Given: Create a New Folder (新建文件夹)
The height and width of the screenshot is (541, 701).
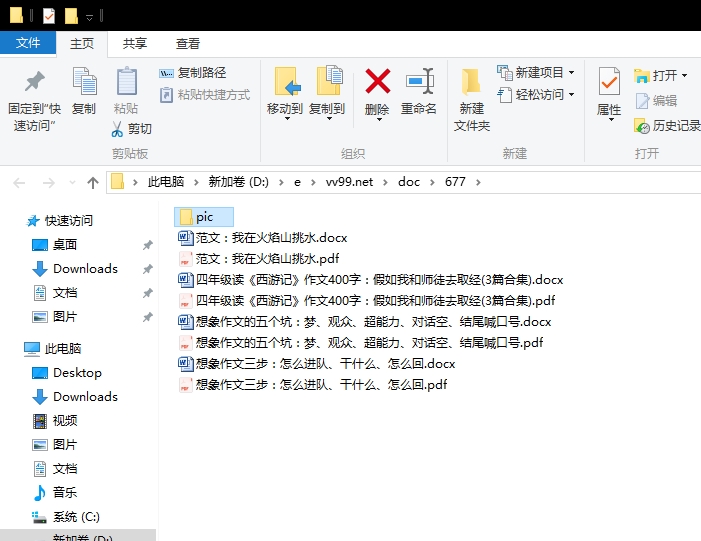Looking at the screenshot, I should (472, 99).
